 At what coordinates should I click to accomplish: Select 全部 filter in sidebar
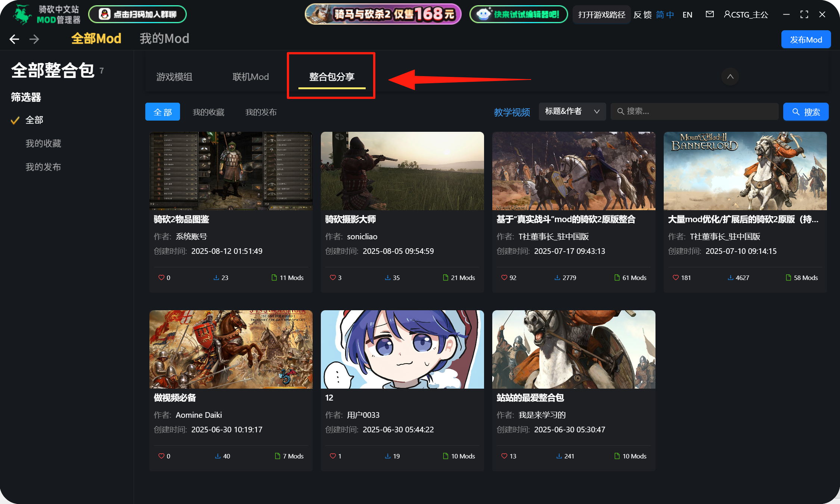pos(34,120)
